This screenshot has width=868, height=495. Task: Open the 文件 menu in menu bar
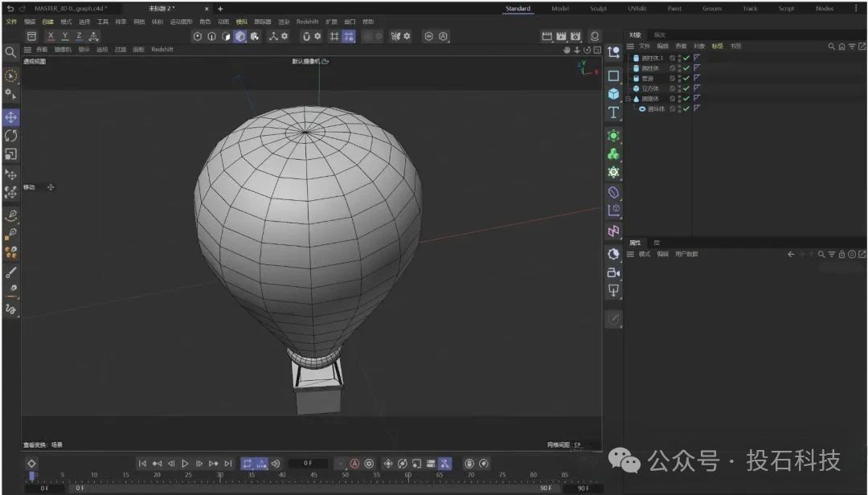[11, 22]
